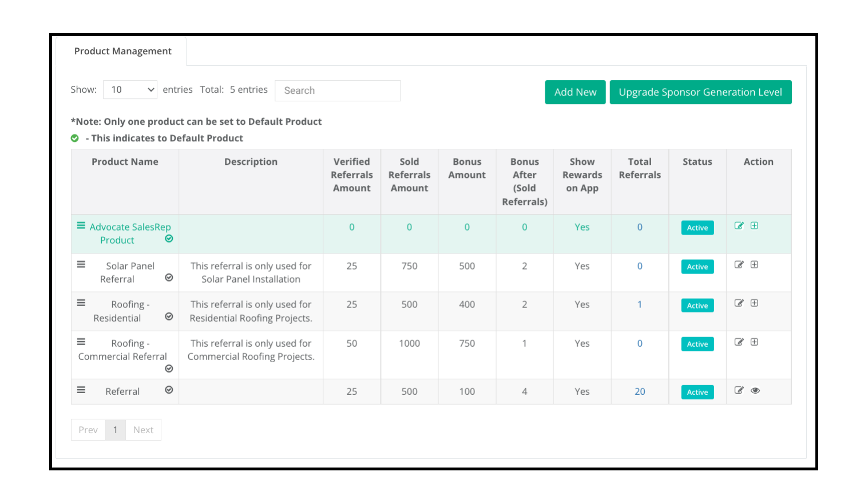Click the Add New button

575,92
